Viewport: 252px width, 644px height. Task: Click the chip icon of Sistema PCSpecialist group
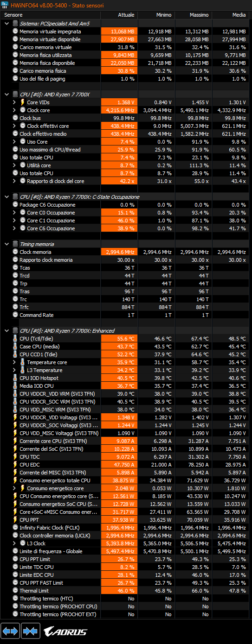(15, 24)
